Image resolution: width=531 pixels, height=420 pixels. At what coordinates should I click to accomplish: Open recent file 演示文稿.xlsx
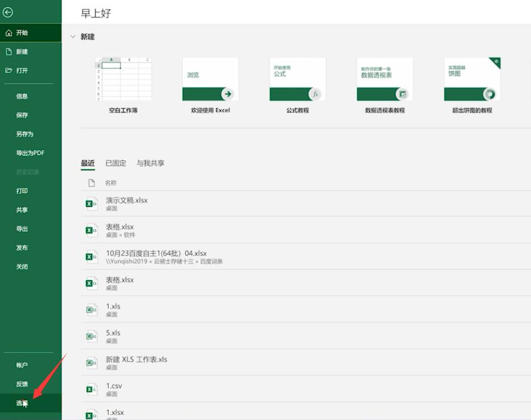(306, 204)
